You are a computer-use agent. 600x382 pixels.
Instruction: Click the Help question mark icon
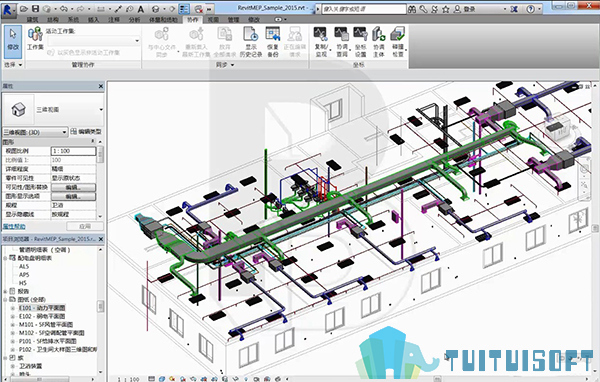530,9
